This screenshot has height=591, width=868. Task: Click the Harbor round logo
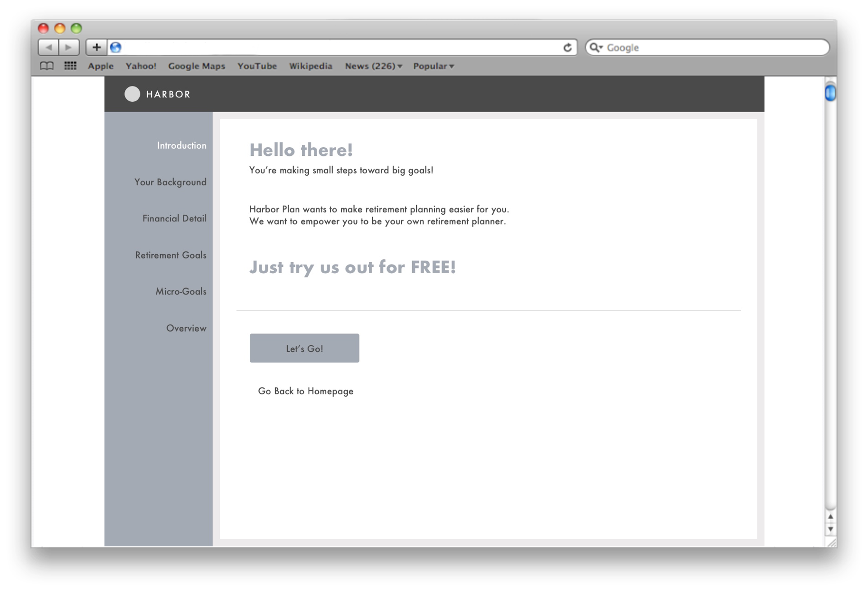pos(132,94)
